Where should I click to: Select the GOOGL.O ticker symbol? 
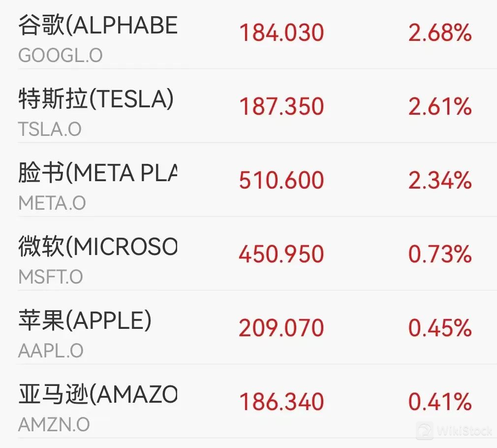click(x=61, y=56)
